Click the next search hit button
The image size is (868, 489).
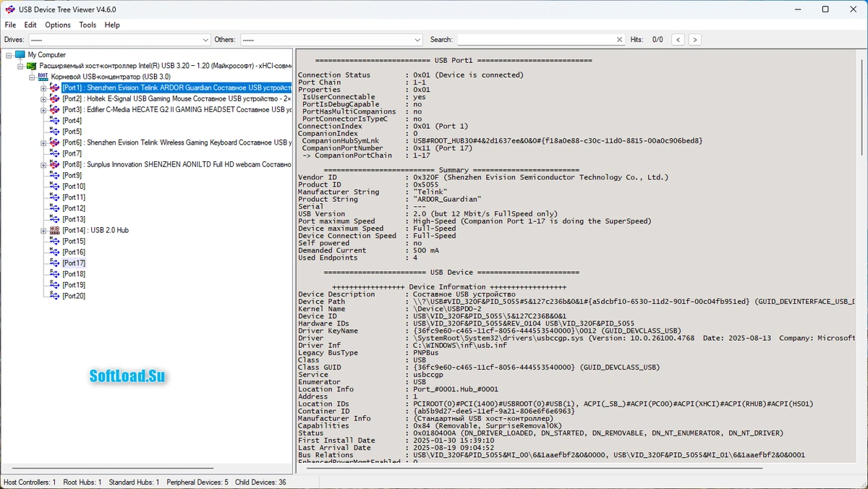coord(694,40)
